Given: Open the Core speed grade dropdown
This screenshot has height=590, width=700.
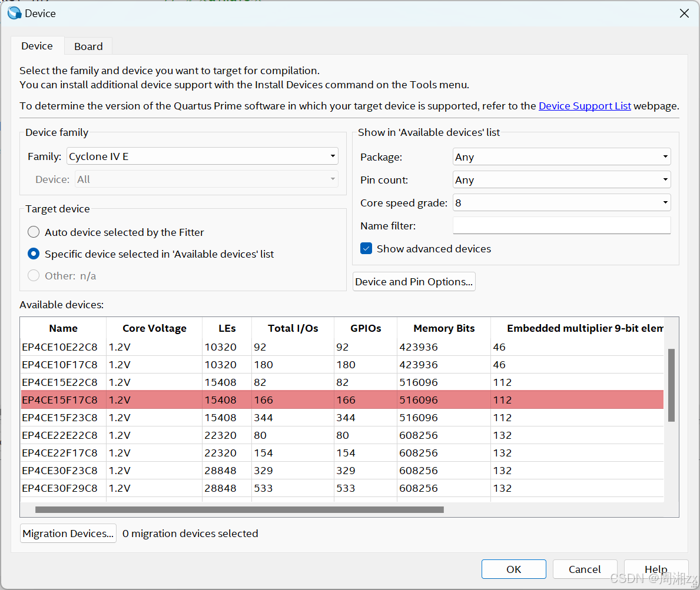Looking at the screenshot, I should click(562, 203).
